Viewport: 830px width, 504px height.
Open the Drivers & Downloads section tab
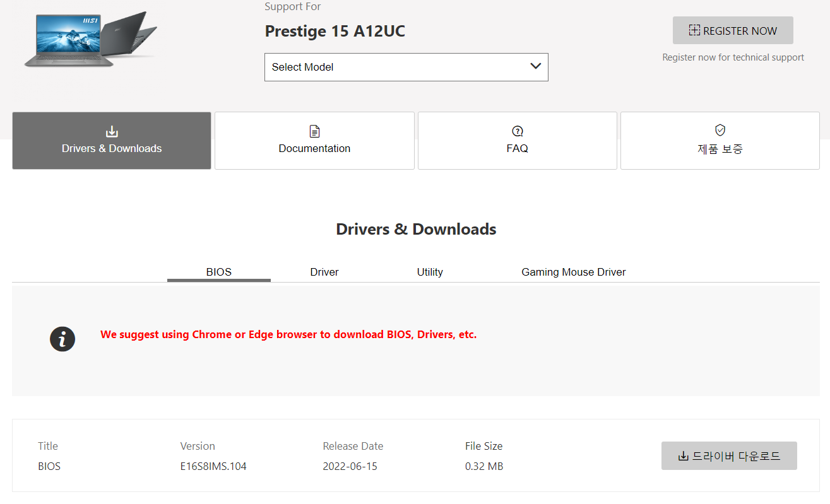tap(112, 141)
